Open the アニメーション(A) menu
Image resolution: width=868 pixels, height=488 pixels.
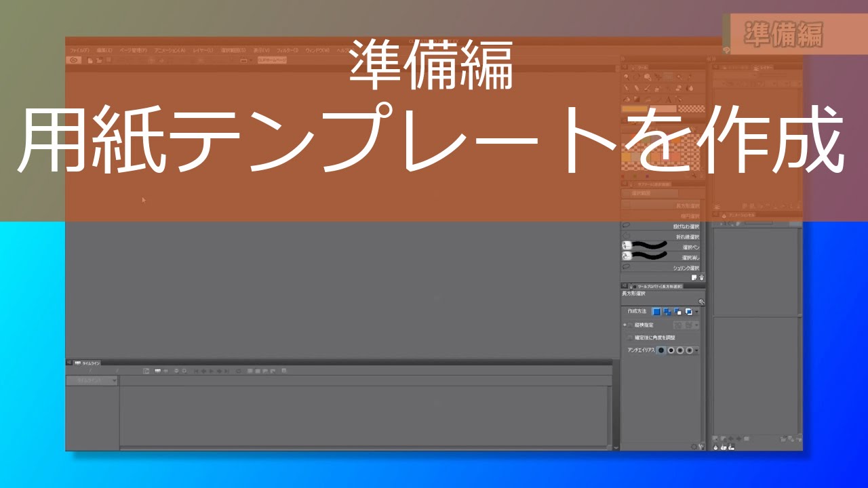pos(170,50)
